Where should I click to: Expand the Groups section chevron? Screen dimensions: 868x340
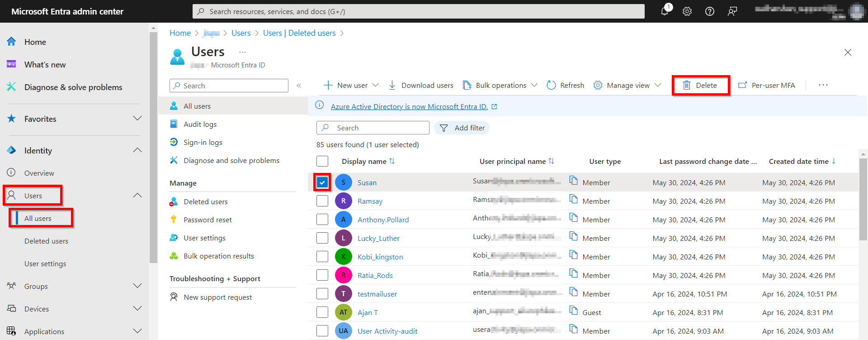click(x=137, y=286)
